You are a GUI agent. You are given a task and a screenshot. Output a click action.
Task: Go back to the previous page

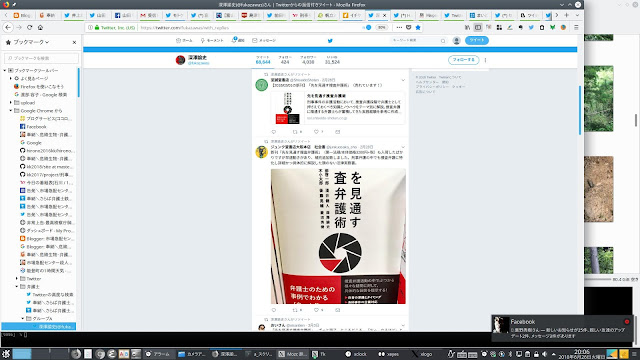(8, 27)
